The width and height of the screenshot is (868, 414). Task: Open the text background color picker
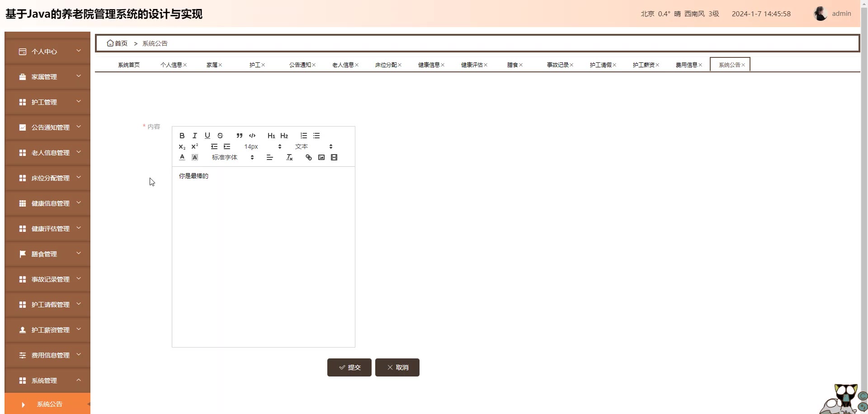pos(195,157)
